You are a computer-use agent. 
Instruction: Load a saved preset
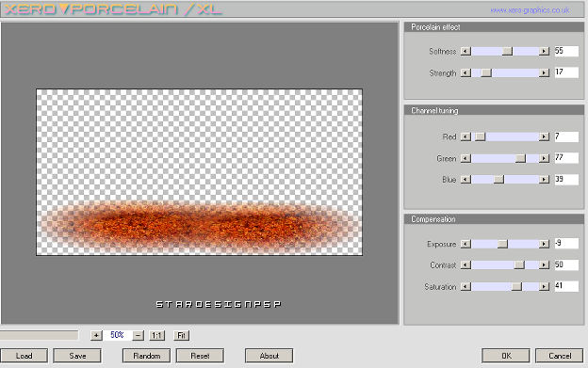24,356
